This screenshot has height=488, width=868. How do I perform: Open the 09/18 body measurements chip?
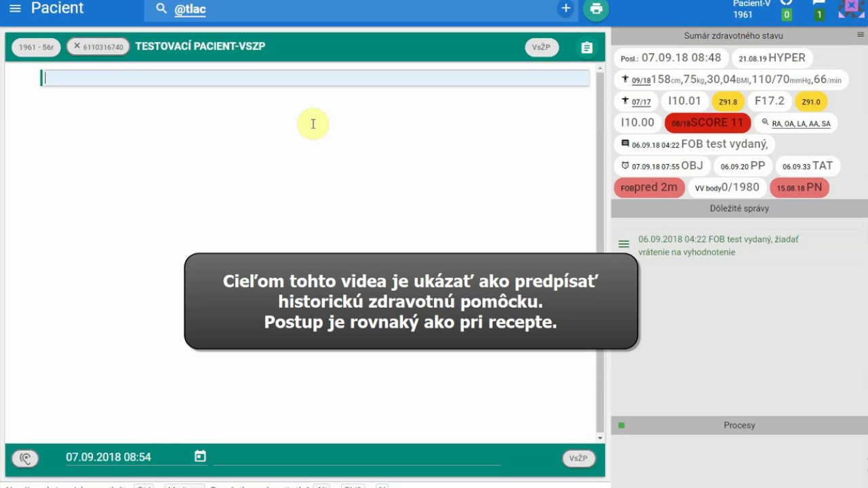[731, 80]
